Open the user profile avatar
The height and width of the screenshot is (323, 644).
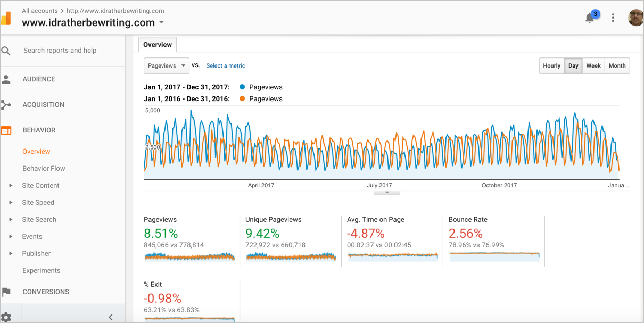point(635,18)
